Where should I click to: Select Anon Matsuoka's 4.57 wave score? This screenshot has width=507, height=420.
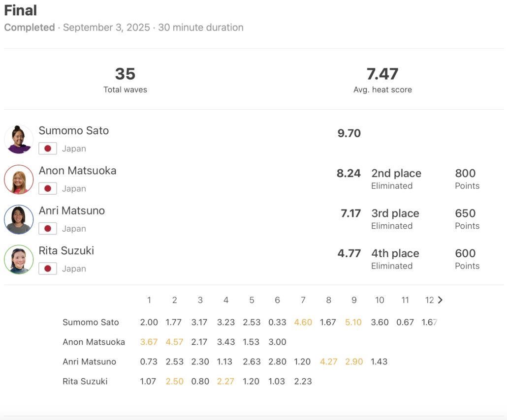click(x=174, y=342)
